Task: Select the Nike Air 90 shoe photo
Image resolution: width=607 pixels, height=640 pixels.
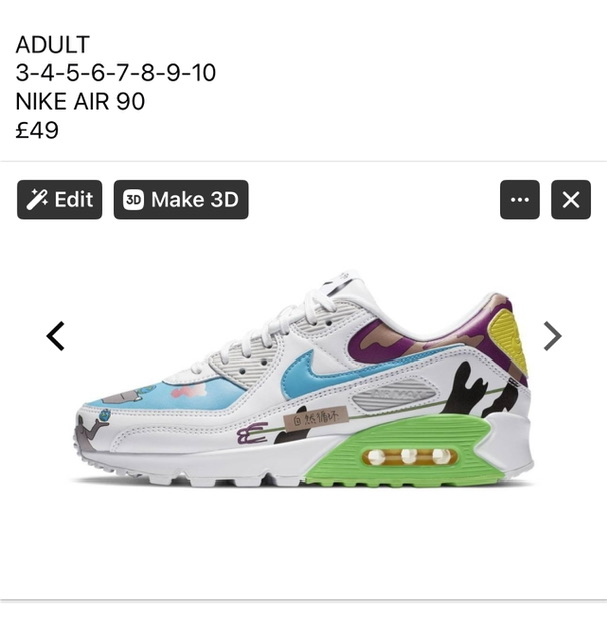Action: pos(304,380)
